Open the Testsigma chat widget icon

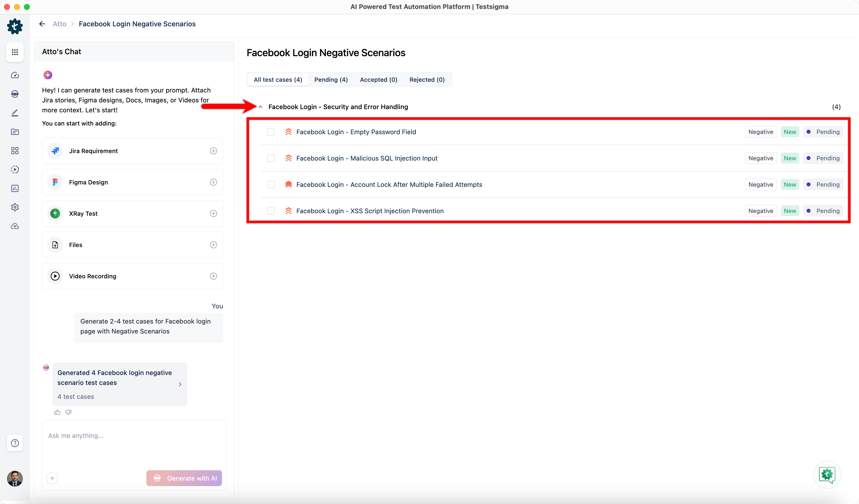(827, 475)
